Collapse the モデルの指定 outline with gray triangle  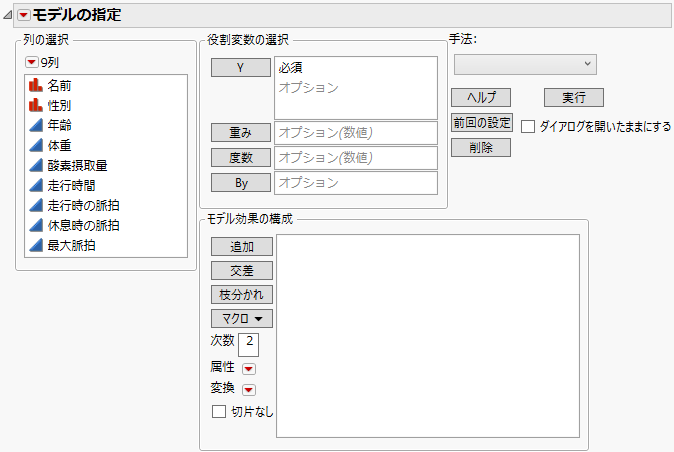pos(8,15)
